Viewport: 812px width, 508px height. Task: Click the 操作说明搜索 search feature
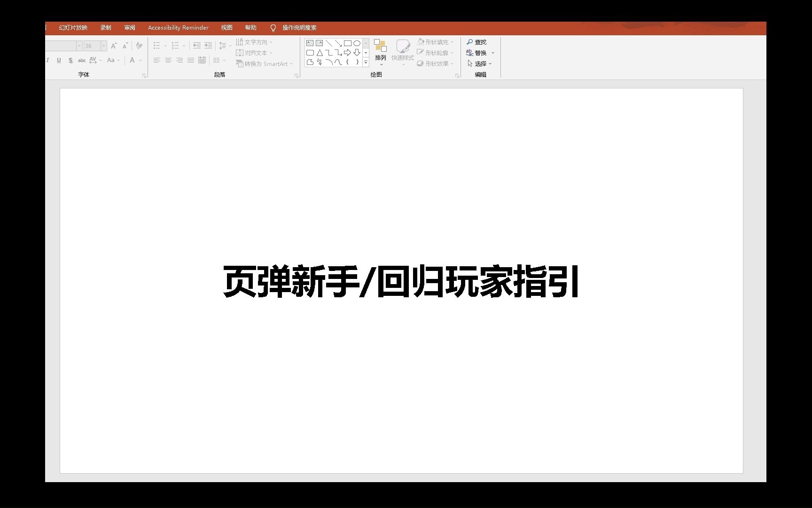pos(299,28)
